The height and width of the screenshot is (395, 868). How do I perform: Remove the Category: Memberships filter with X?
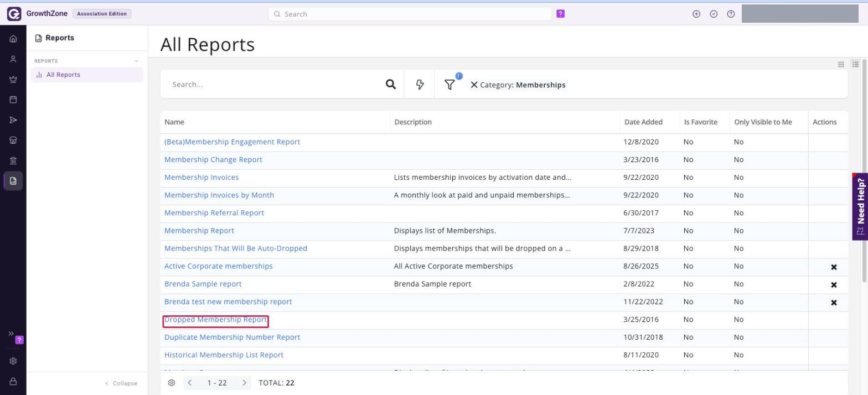click(474, 85)
